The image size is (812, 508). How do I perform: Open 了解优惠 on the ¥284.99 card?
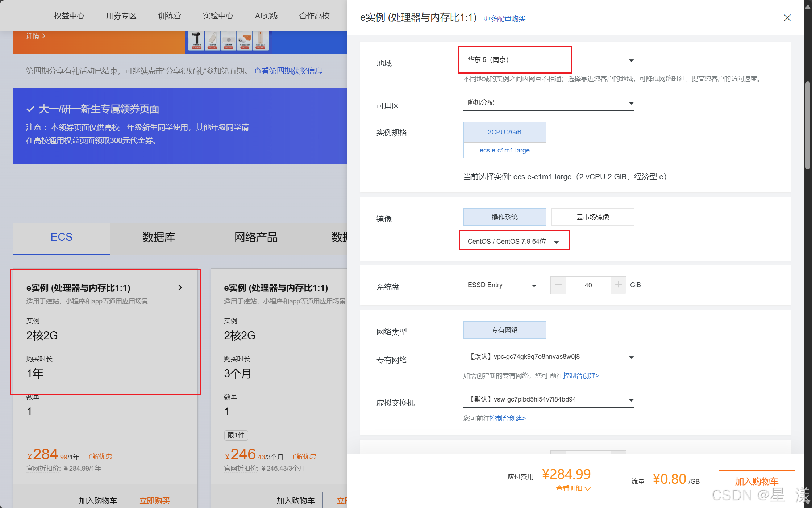point(99,457)
